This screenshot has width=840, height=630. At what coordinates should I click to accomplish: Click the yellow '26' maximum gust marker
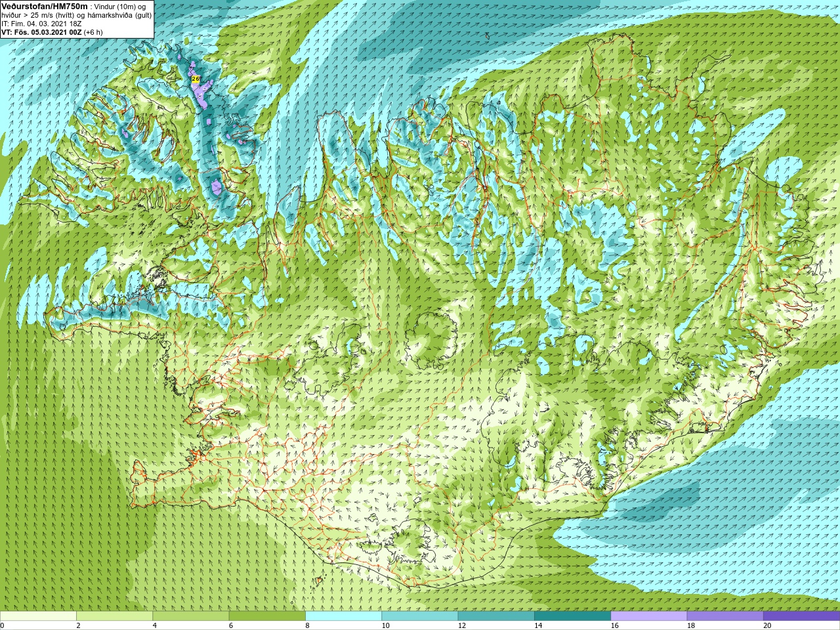click(196, 79)
